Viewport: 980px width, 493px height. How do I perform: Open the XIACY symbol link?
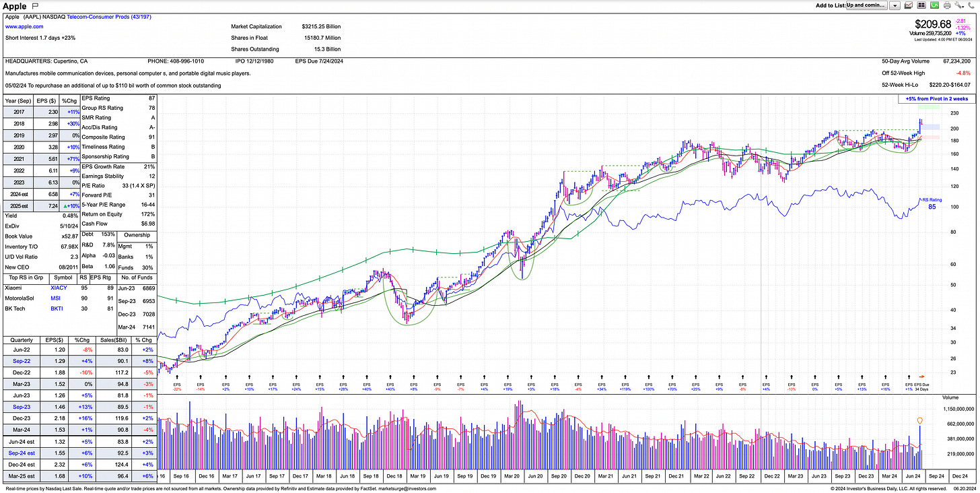[x=59, y=288]
